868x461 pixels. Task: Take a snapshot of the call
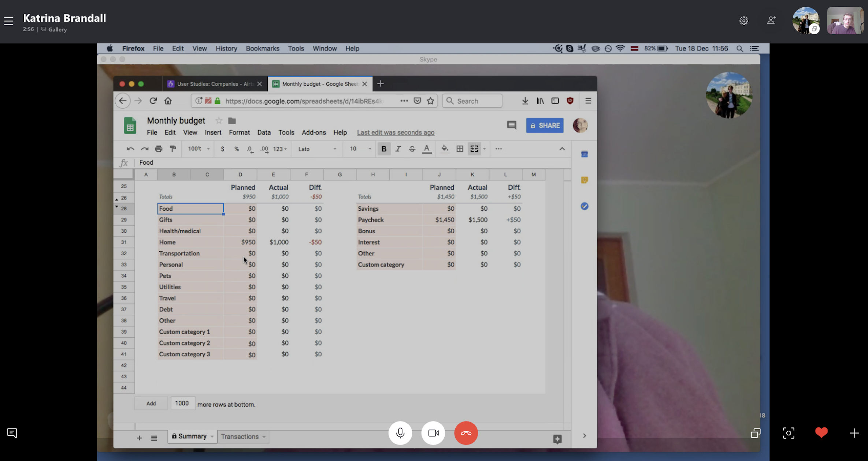788,433
